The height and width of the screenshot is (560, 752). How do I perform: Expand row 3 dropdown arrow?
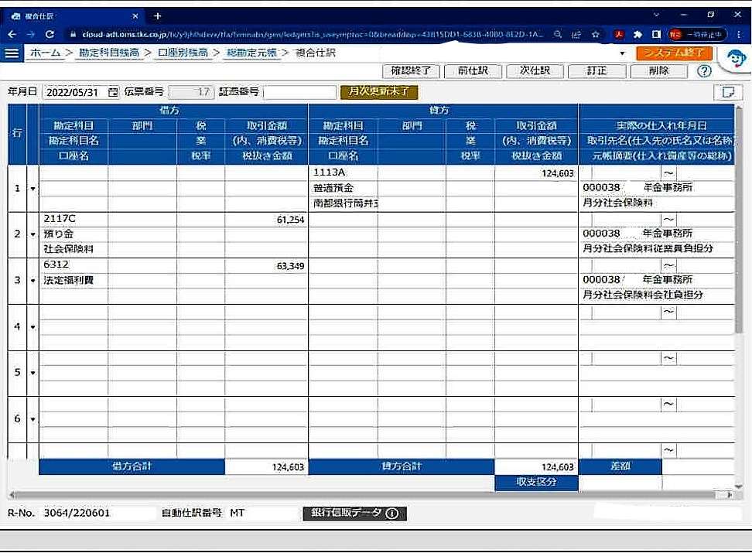[x=32, y=280]
